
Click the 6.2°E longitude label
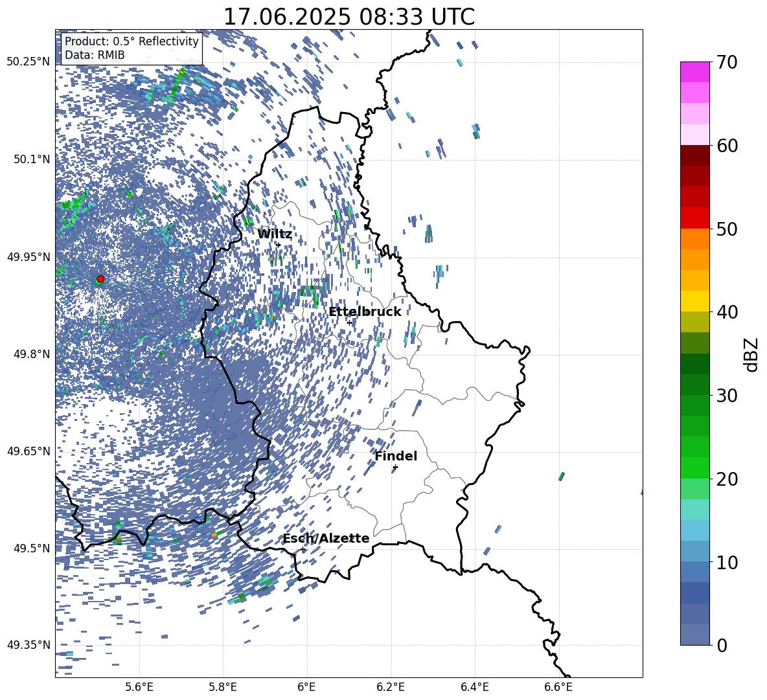click(391, 687)
